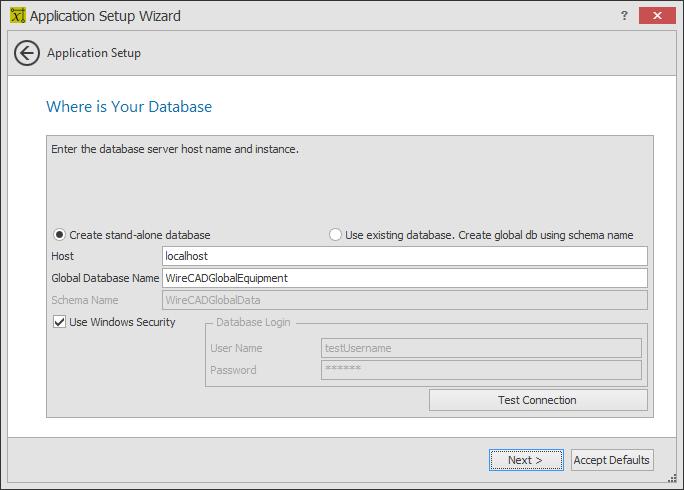Focus the Global Database Name field
The height and width of the screenshot is (490, 684).
[x=404, y=278]
